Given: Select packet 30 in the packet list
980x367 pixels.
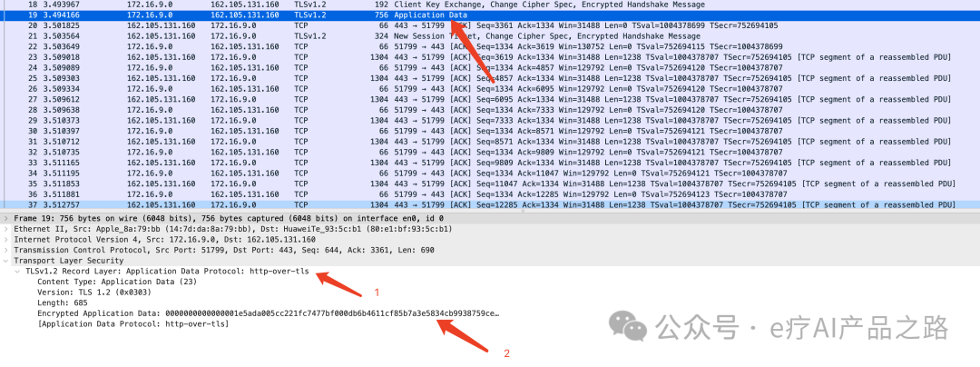Looking at the screenshot, I should (363, 131).
